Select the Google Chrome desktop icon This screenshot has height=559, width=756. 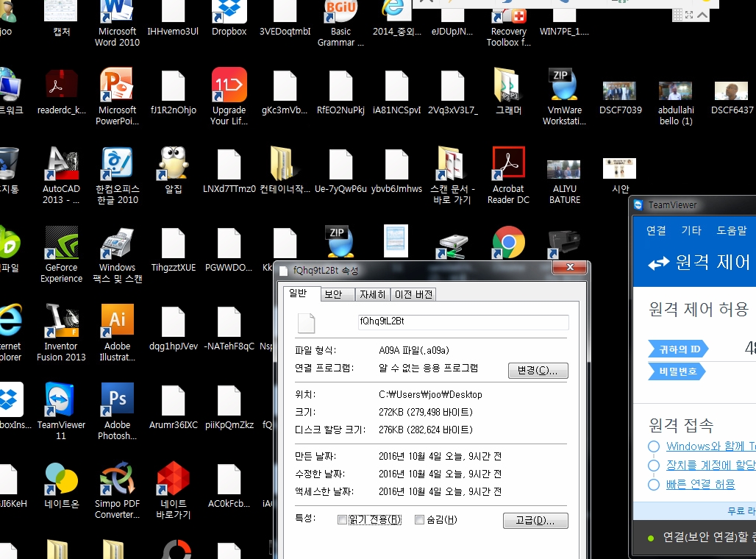tap(508, 243)
